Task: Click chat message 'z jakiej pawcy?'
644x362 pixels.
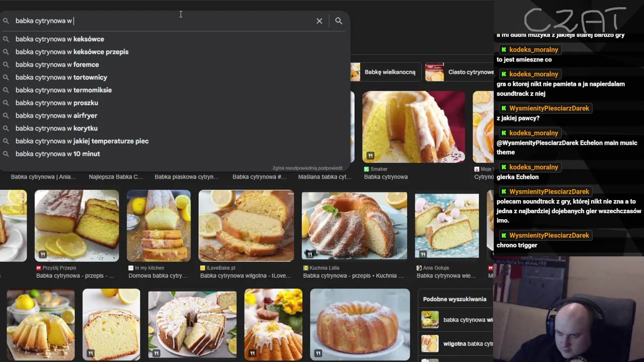Action: [x=518, y=118]
